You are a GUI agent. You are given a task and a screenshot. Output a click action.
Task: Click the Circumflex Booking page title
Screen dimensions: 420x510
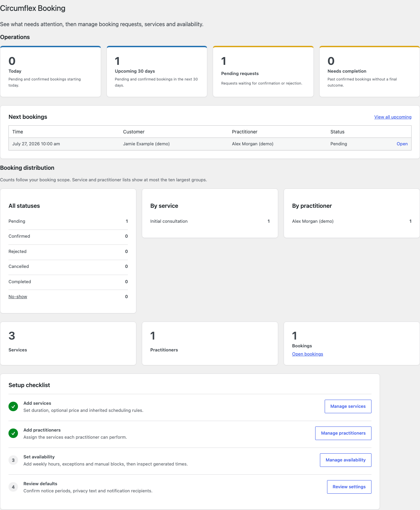(33, 8)
